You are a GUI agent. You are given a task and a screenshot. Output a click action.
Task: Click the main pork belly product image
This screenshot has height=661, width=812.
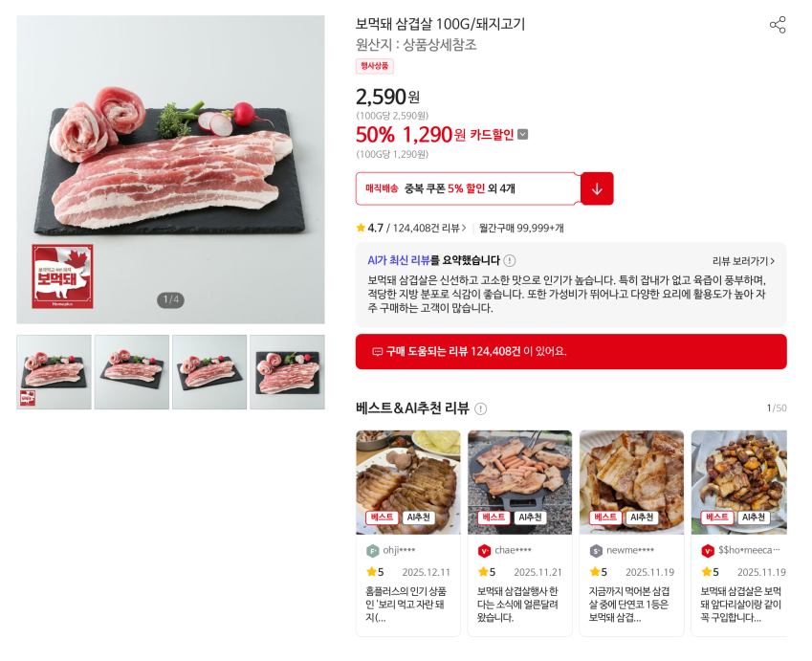click(x=170, y=169)
